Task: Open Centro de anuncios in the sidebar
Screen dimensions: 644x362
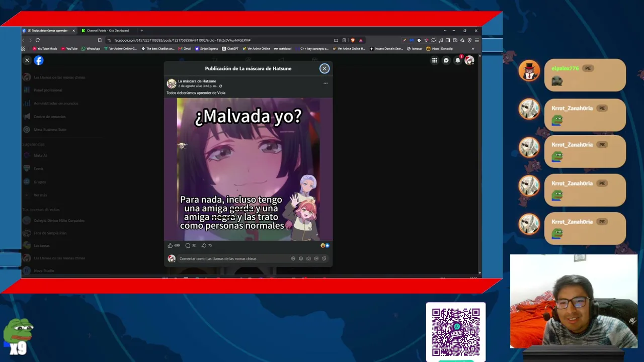Action: [45, 117]
